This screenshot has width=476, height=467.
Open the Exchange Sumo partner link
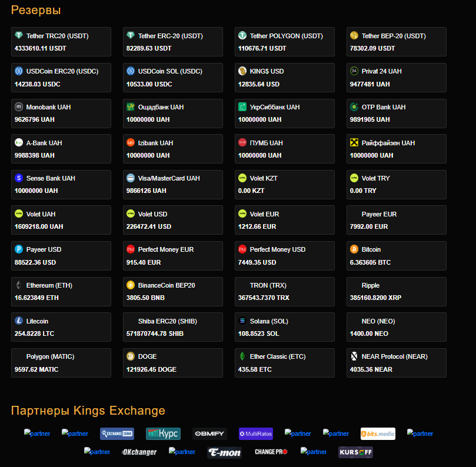[117, 433]
